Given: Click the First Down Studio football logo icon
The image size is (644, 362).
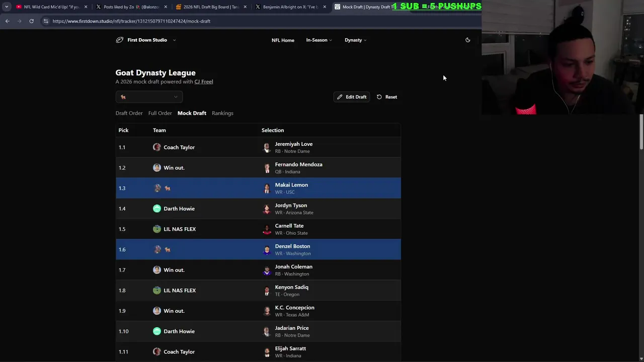Looking at the screenshot, I should [119, 40].
